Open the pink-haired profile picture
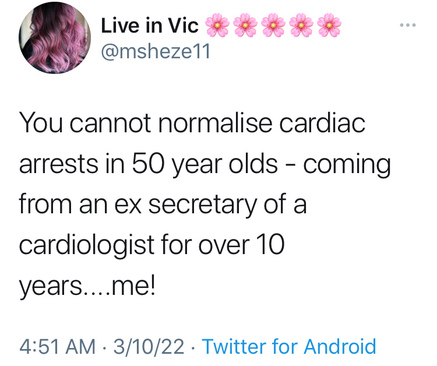This screenshot has width=437, height=366. pos(55,37)
